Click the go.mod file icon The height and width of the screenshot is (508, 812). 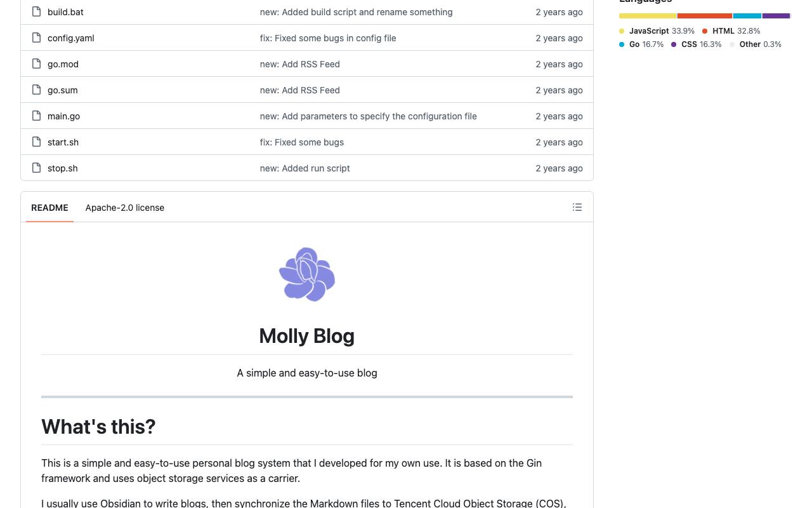[x=37, y=63]
